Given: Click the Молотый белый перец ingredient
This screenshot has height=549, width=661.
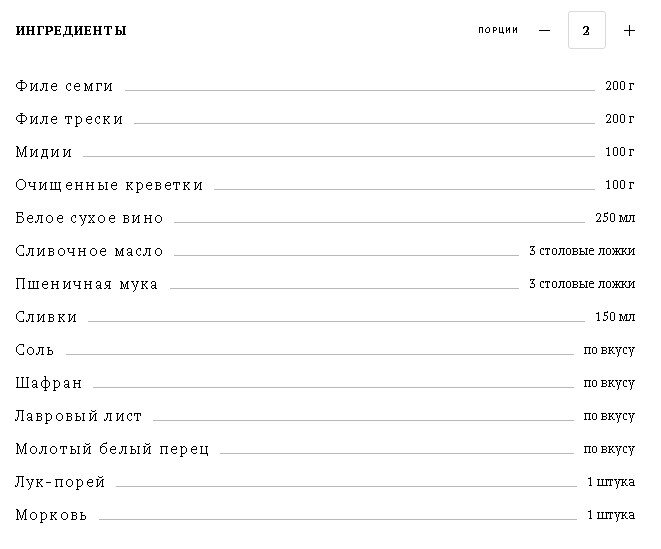Looking at the screenshot, I should click(x=113, y=449).
